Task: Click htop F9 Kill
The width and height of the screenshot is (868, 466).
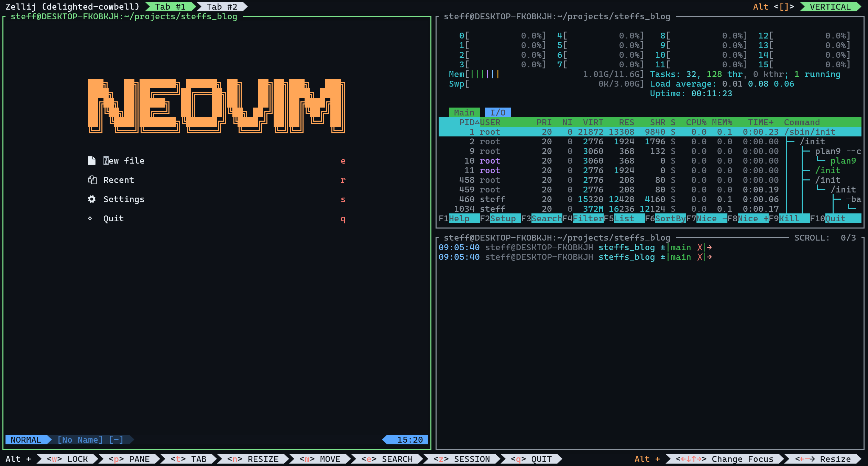Action: 789,219
